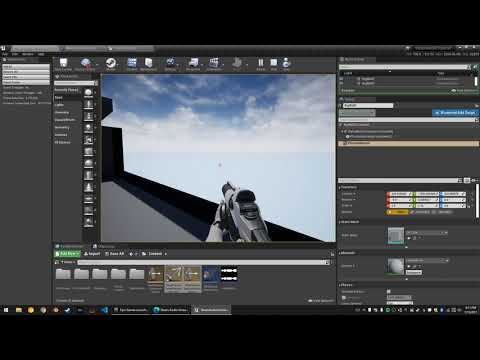Open the Add New dropdown in Content Browser
This screenshot has height=360, width=480.
point(67,254)
